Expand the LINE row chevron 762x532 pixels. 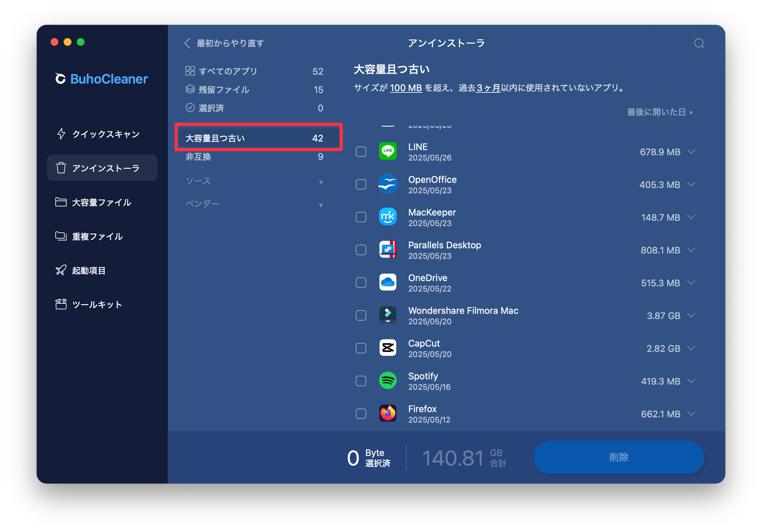(x=691, y=152)
